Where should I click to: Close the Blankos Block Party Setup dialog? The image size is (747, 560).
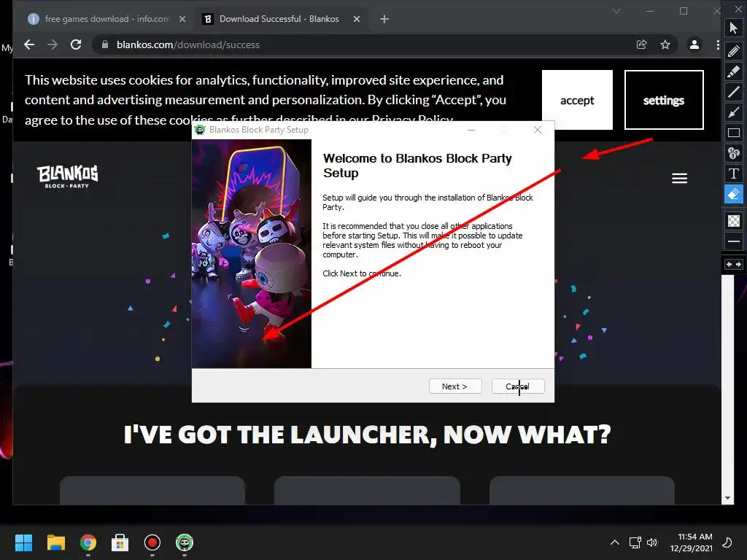538,130
